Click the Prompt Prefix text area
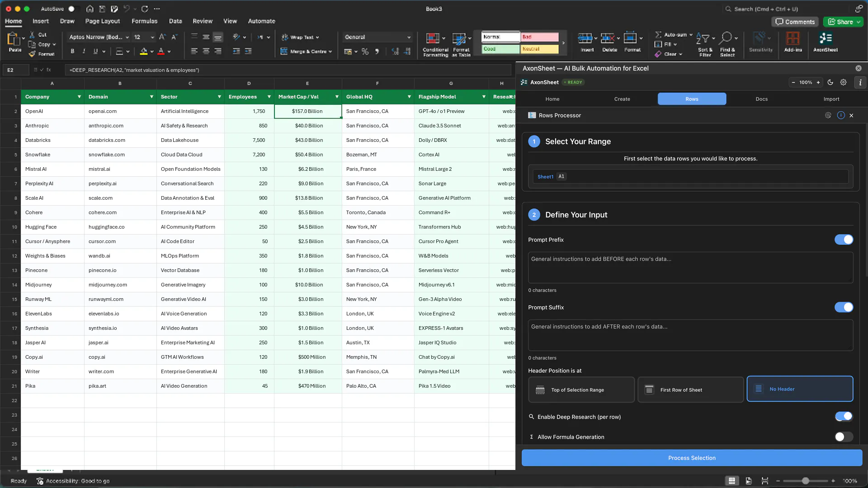 tap(690, 267)
